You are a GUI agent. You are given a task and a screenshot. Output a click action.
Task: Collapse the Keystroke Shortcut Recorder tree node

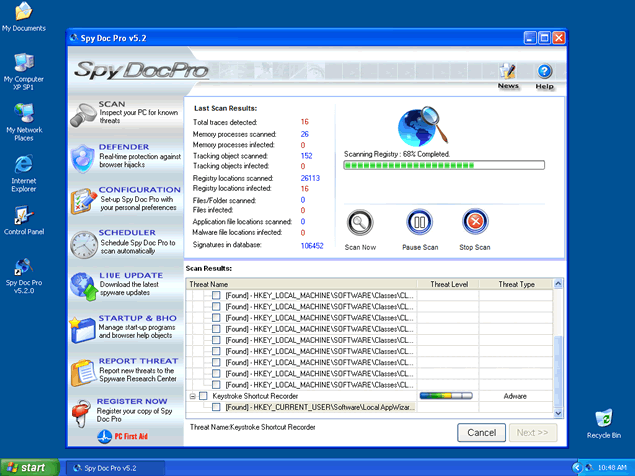click(x=191, y=396)
